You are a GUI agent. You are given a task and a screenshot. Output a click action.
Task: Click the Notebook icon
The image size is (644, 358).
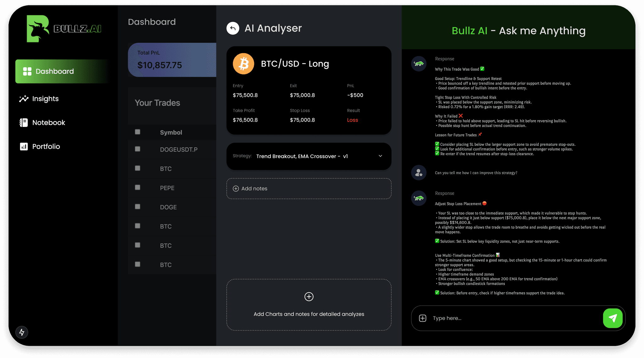(x=24, y=123)
